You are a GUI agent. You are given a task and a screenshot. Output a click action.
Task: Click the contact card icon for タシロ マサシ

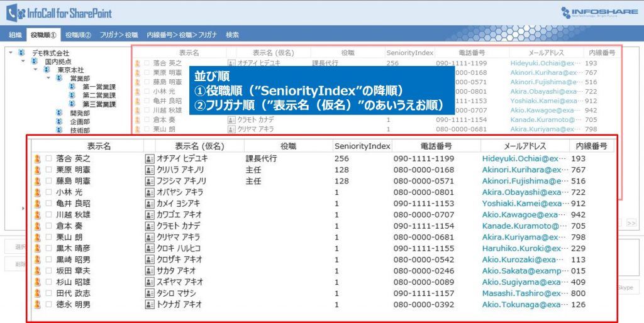[150, 293]
